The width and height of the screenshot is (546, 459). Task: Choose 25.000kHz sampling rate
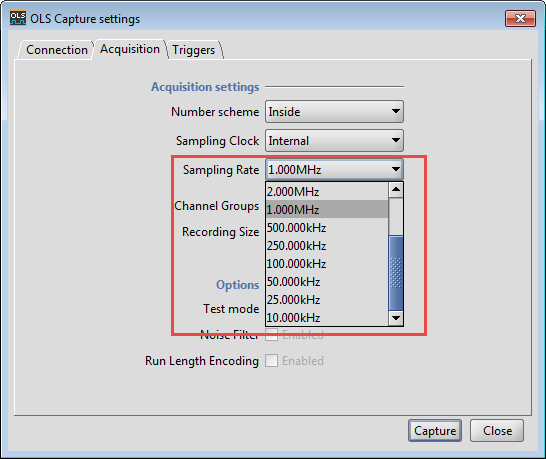[x=327, y=299]
